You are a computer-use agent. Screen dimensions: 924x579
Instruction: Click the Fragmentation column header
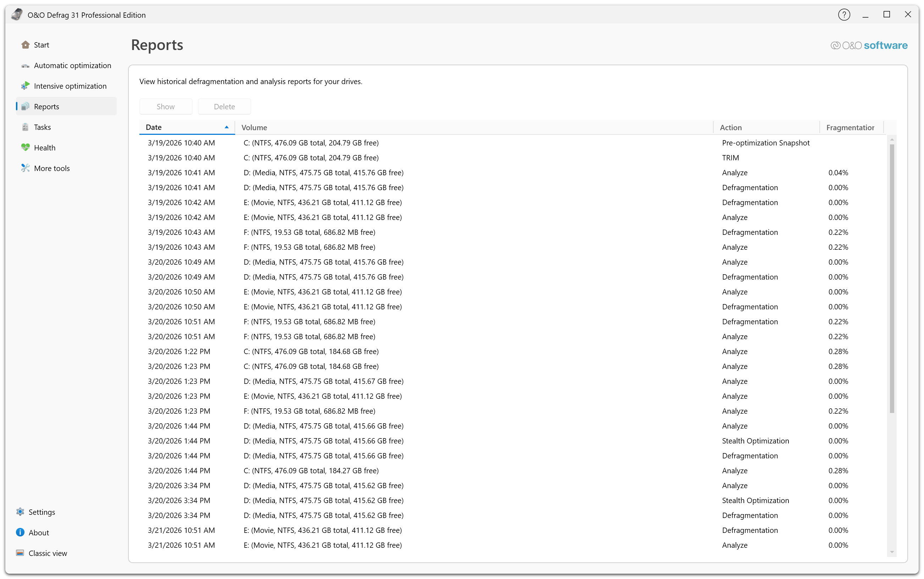[850, 127]
